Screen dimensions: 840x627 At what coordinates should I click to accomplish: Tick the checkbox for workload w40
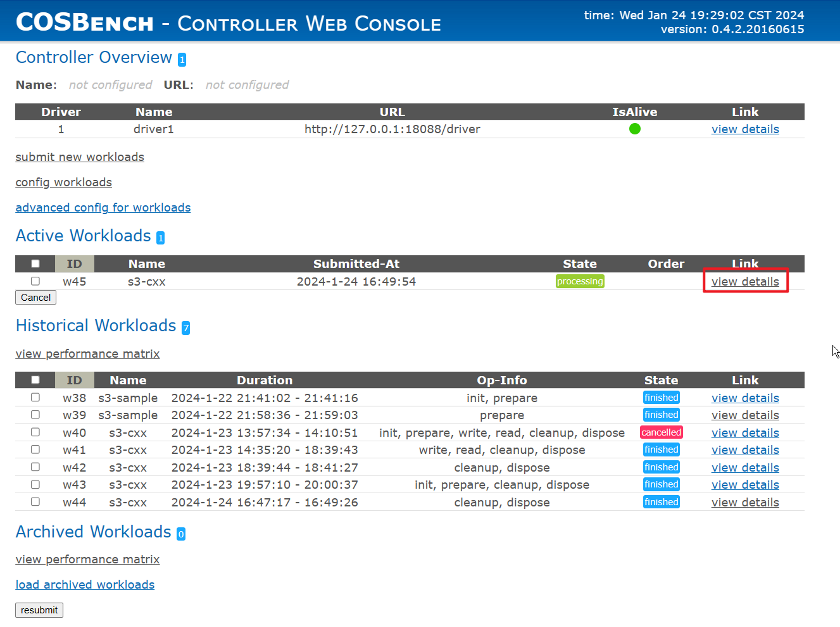[35, 432]
